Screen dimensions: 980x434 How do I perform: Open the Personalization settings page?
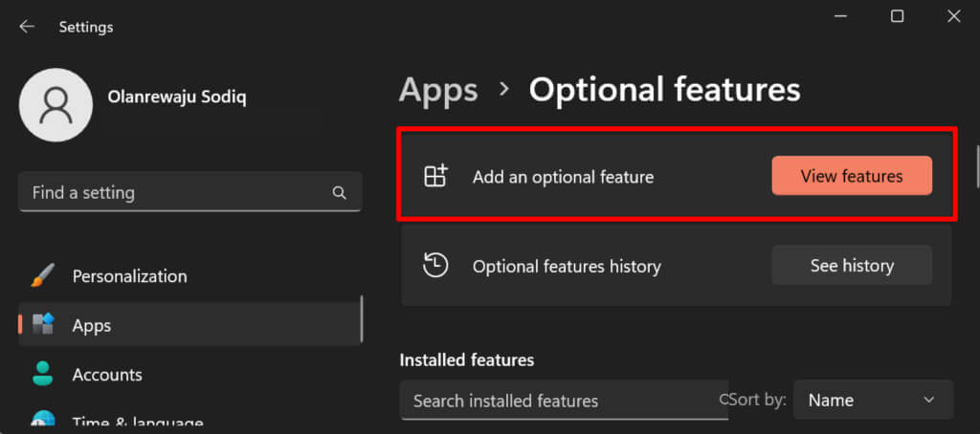pos(129,276)
